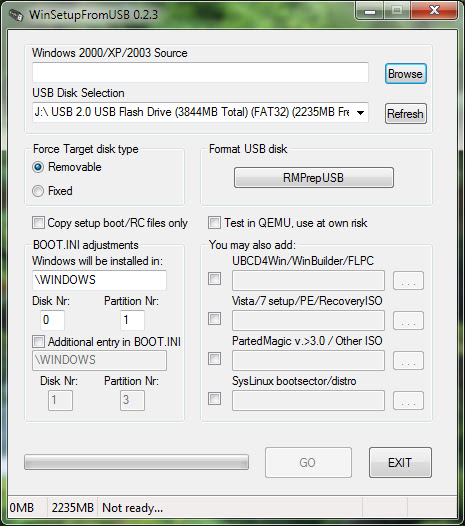This screenshot has width=465, height=526.
Task: Close the WinSetupFromUSB window
Action: point(434,10)
